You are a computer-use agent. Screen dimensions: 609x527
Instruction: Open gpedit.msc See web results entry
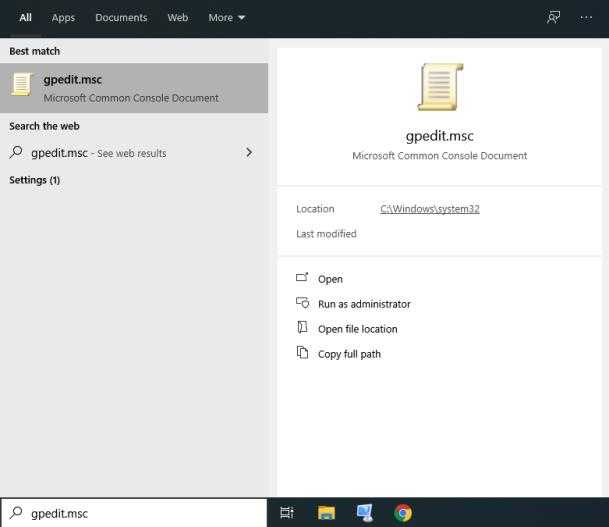(134, 153)
